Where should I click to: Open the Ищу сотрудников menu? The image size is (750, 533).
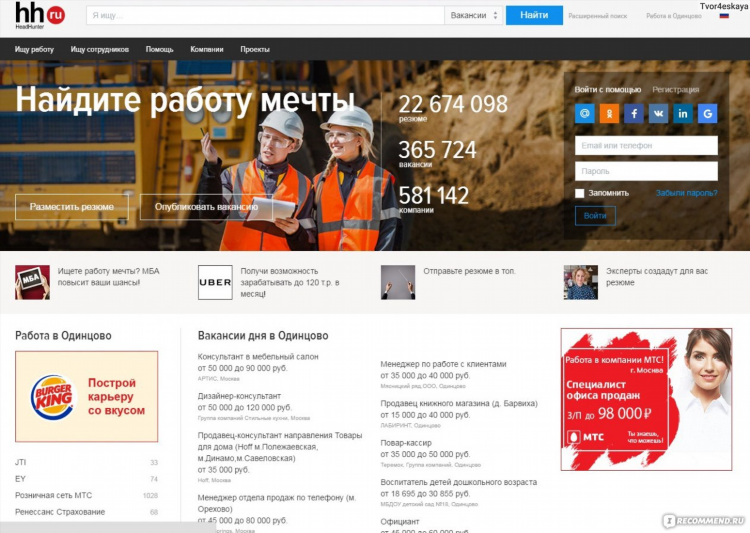99,49
